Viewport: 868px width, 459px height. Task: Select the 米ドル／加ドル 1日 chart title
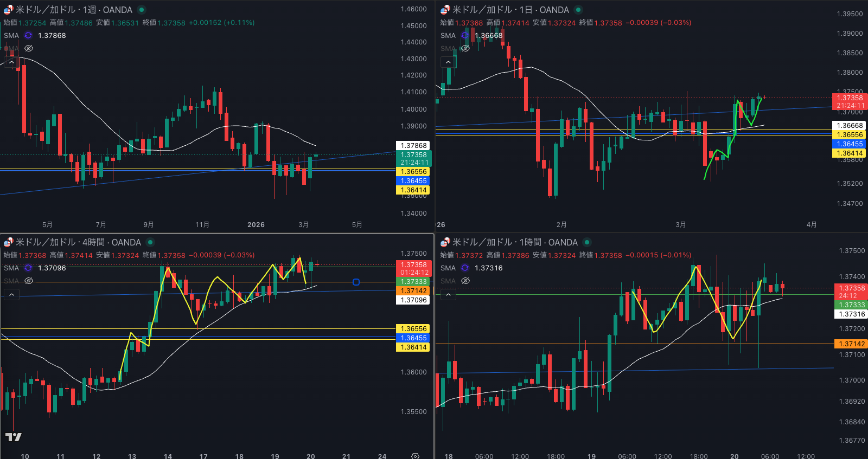point(510,10)
